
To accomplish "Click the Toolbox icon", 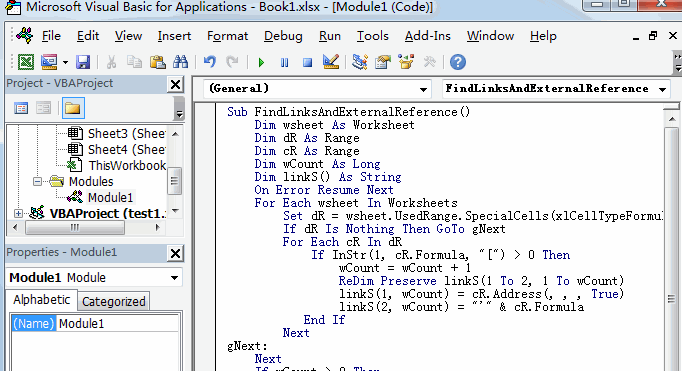I will pos(429,62).
